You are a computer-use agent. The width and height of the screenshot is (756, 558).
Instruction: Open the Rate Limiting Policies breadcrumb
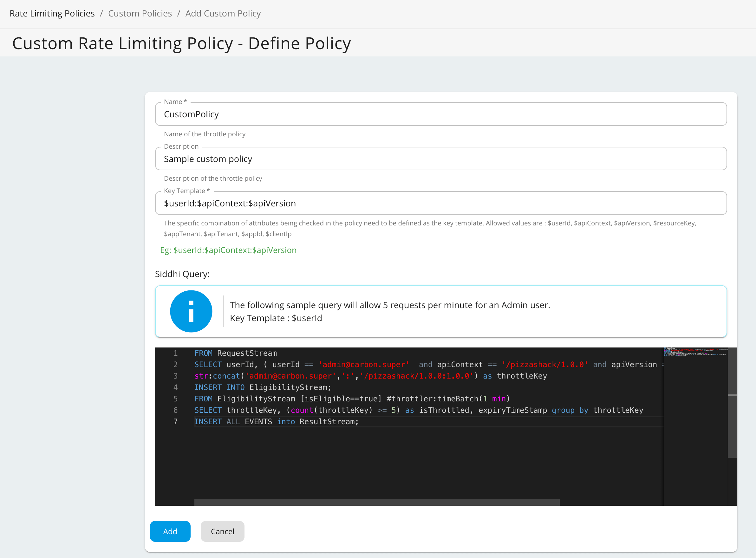[52, 14]
